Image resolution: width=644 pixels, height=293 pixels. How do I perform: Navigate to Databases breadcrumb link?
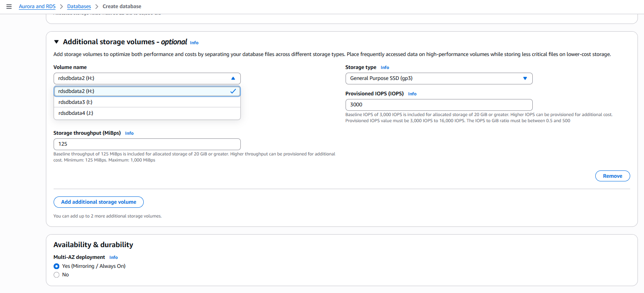(79, 6)
